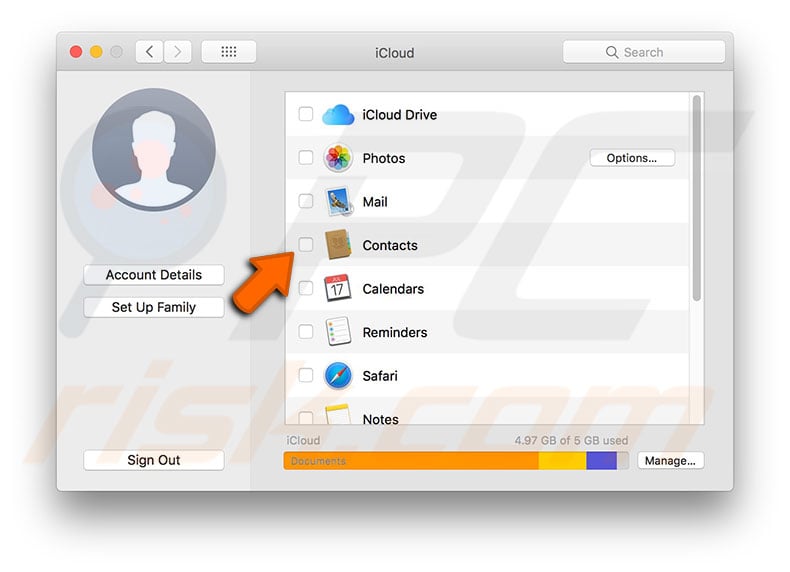Click the purple storage bar segment
Screen dimensions: 790x572
[x=601, y=461]
